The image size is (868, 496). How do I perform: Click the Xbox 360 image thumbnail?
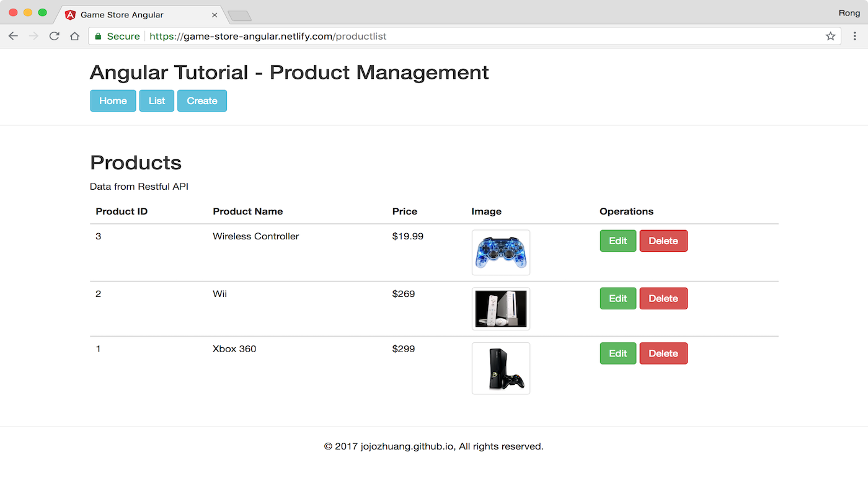coord(501,368)
